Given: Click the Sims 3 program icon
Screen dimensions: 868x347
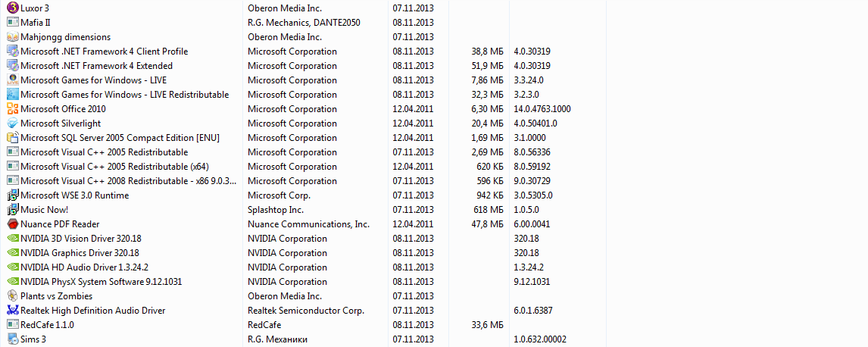Looking at the screenshot, I should (x=12, y=339).
